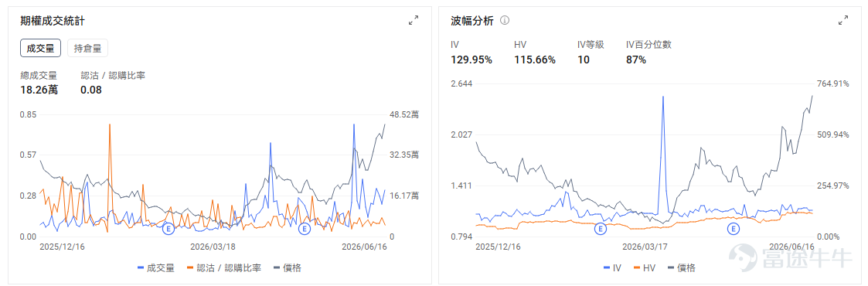This screenshot has width=868, height=286.
Task: Click the 0.85 axis label
Action: pyautogui.click(x=29, y=115)
